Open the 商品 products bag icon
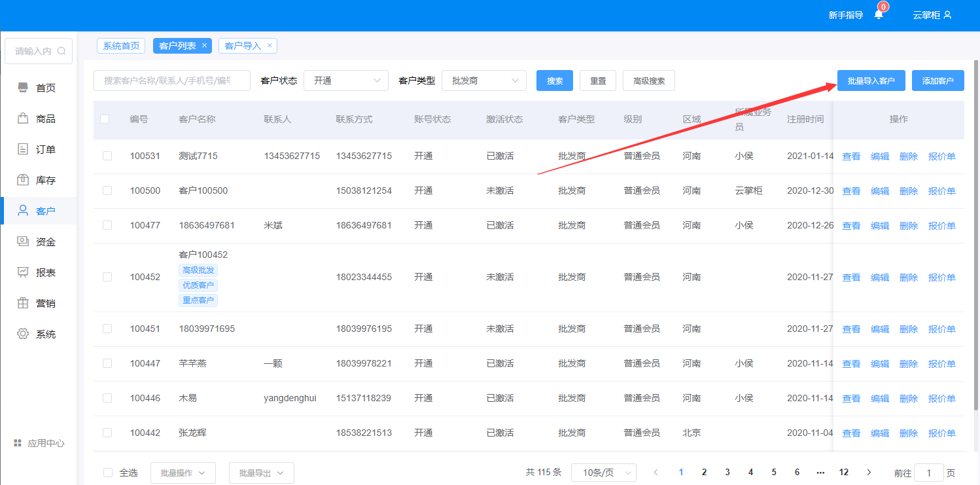 [x=23, y=118]
